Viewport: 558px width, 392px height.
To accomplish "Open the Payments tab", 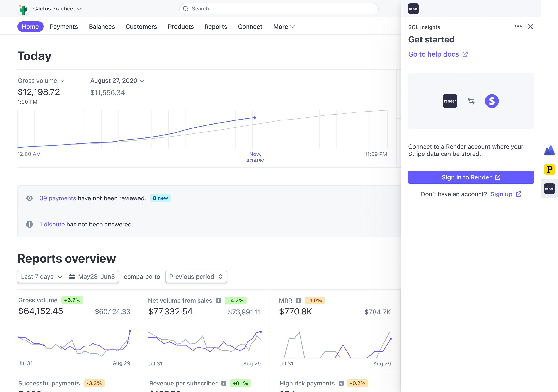I will click(64, 27).
